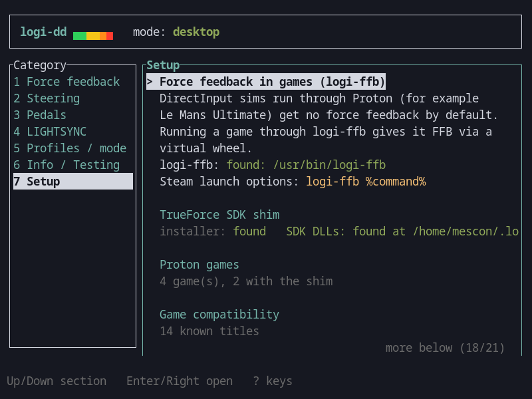Select the Force feedback category
The height and width of the screenshot is (399, 532).
(73, 82)
